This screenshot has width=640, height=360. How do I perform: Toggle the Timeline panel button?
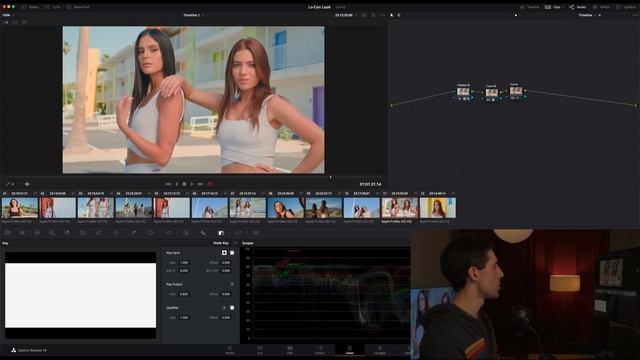(530, 7)
